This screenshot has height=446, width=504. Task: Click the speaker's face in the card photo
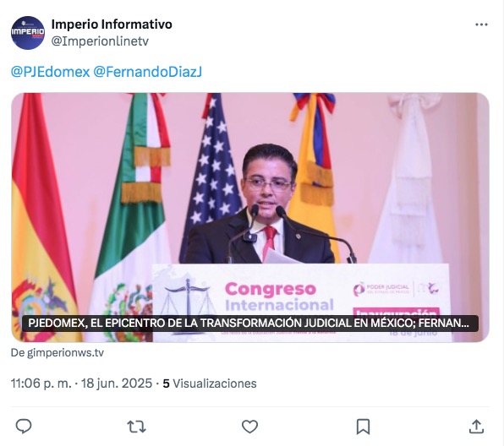point(268,186)
